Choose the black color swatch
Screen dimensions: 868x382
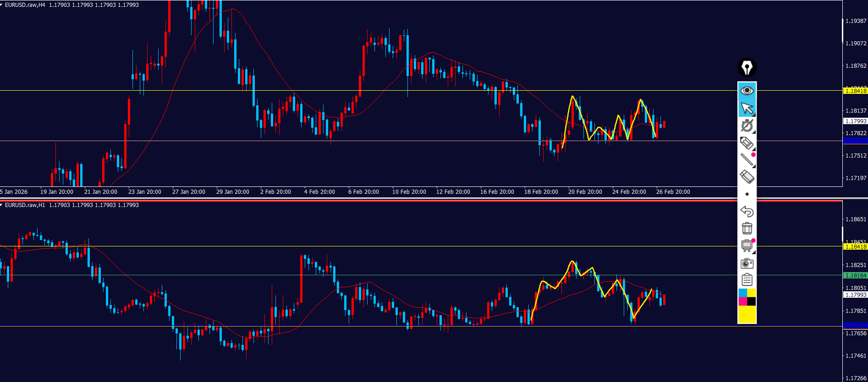(752, 301)
